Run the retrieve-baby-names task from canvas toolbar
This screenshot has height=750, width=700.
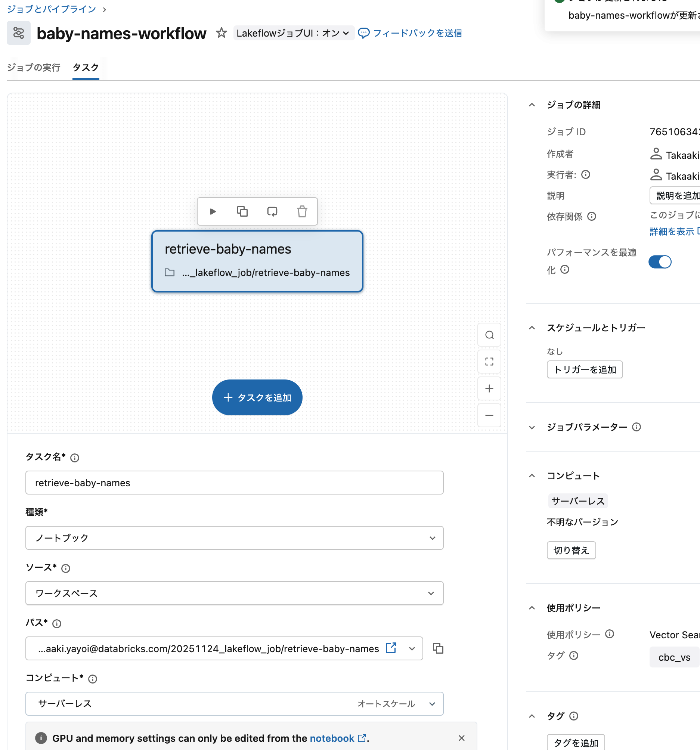[x=213, y=212]
